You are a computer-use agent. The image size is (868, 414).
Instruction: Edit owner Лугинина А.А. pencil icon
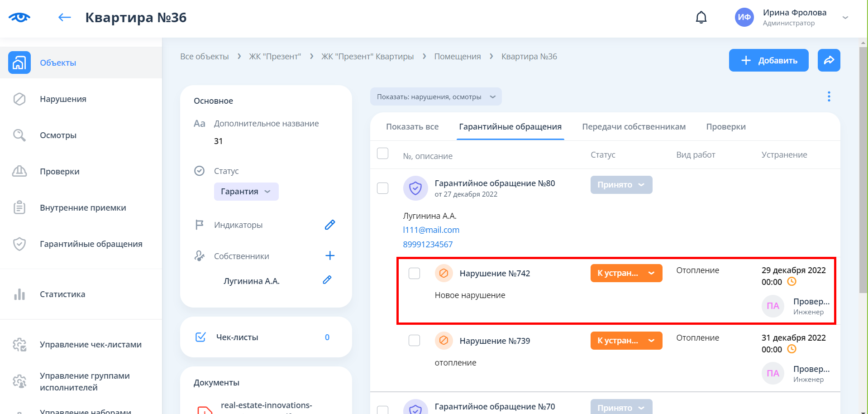pos(327,280)
